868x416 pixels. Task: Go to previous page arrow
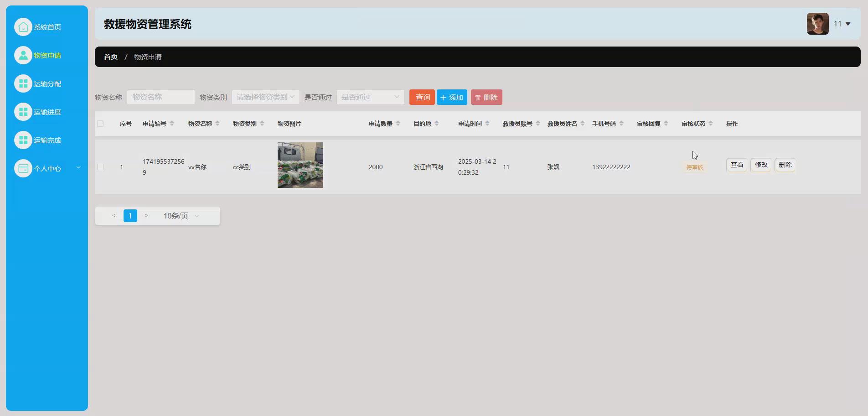point(114,216)
